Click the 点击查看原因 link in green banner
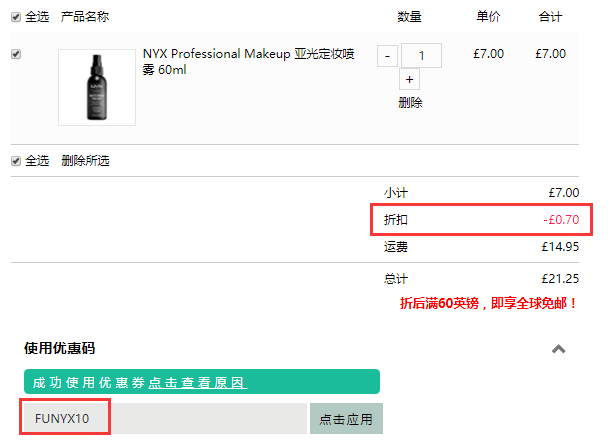 tap(198, 382)
